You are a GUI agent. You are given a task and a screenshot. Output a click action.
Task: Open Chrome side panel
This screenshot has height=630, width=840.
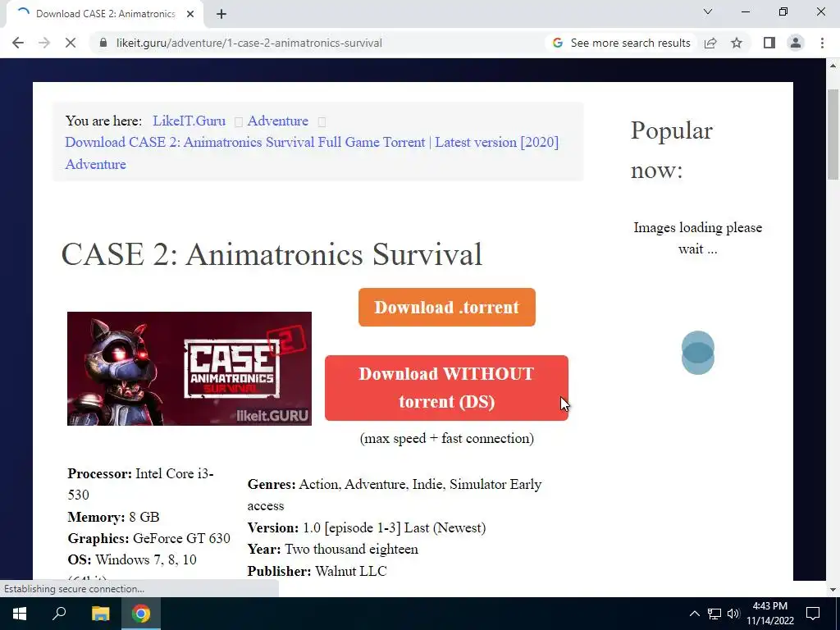point(769,43)
